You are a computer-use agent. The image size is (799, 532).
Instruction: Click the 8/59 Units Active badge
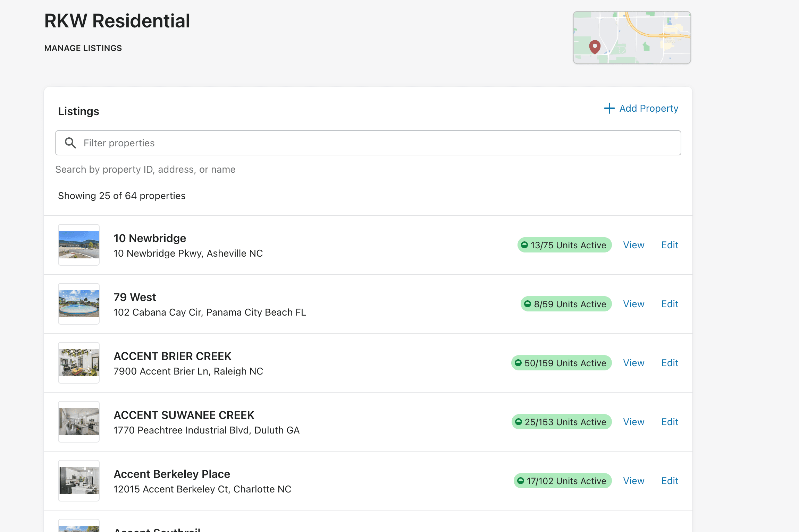(x=566, y=304)
